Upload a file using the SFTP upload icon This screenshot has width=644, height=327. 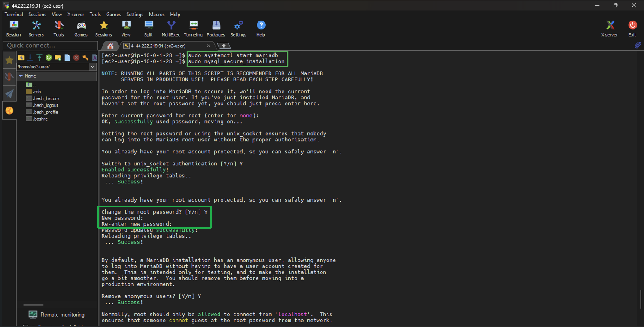point(39,57)
